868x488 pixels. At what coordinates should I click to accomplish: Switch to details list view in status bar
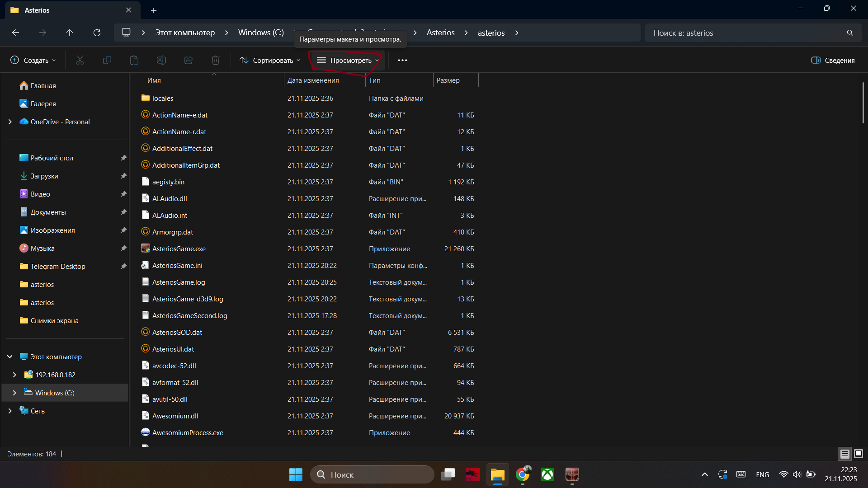(844, 454)
